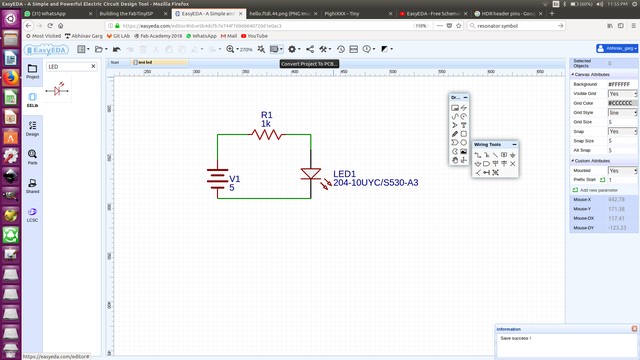This screenshot has width=640, height=360.
Task: Place a GND ground symbol
Action: coord(513,155)
